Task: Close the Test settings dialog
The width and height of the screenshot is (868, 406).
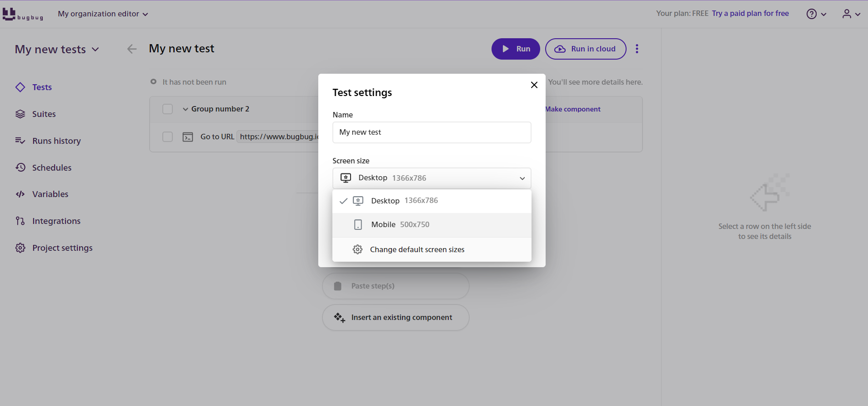Action: [534, 85]
